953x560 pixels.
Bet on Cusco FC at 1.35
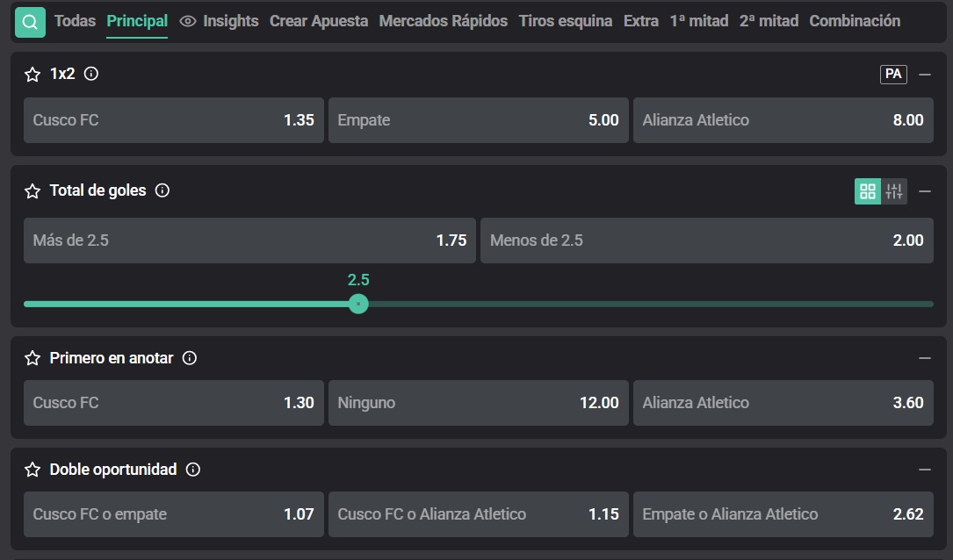tap(174, 120)
